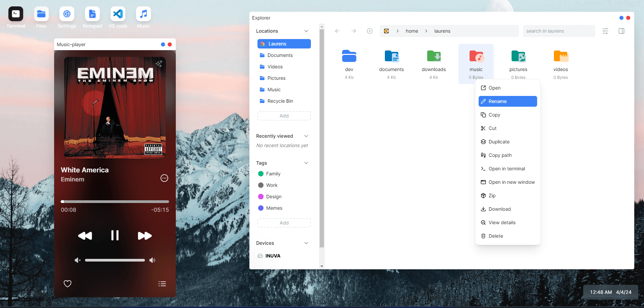The image size is (644, 308).
Task: Select Laurens location in sidebar
Action: coord(284,44)
